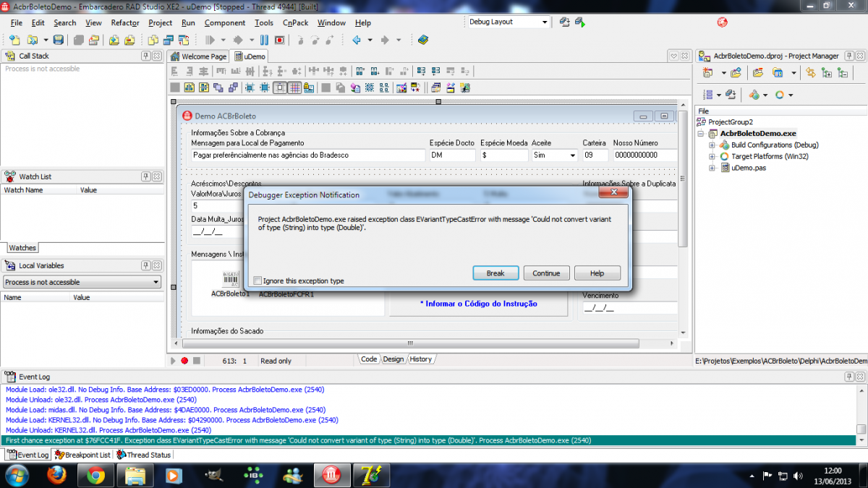The image size is (868, 488).
Task: Toggle the Project Manager panel pin
Action: click(848, 56)
